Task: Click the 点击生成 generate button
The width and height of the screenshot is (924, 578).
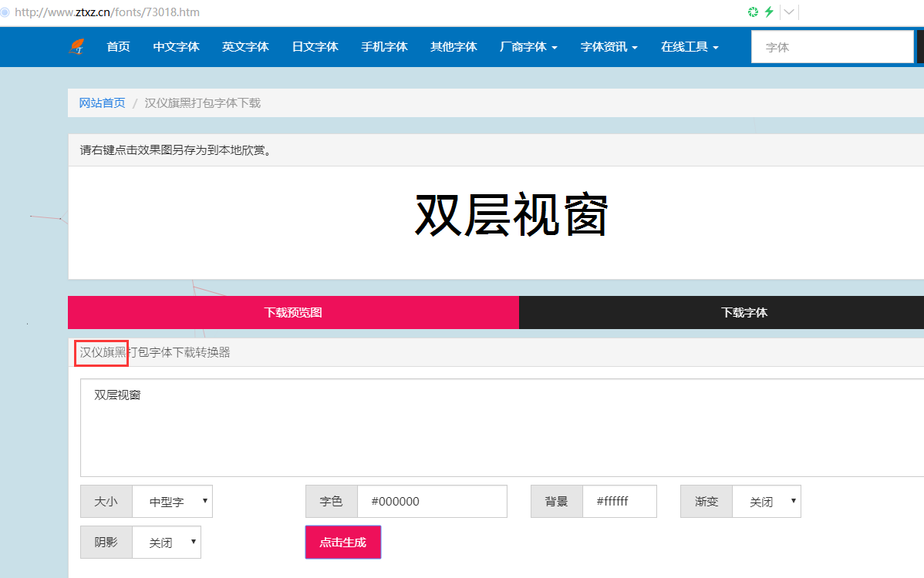Action: 342,542
